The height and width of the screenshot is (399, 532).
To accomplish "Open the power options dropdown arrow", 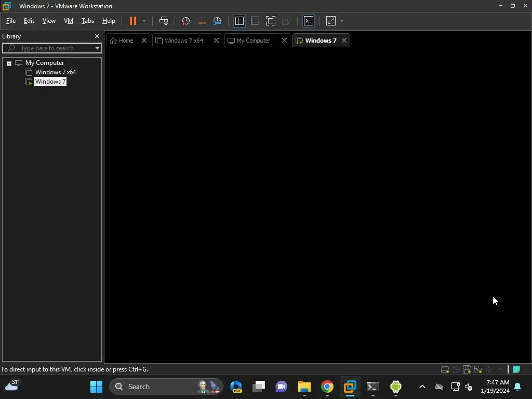I will (x=144, y=21).
